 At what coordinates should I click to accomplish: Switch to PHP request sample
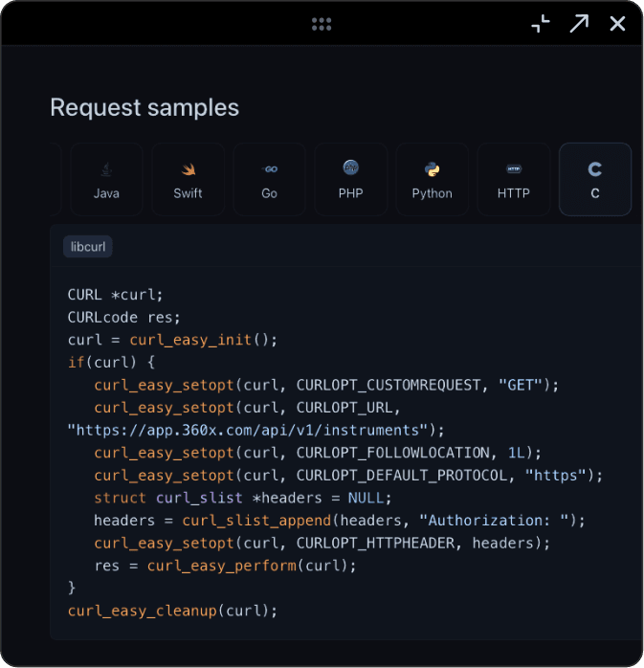[x=350, y=179]
